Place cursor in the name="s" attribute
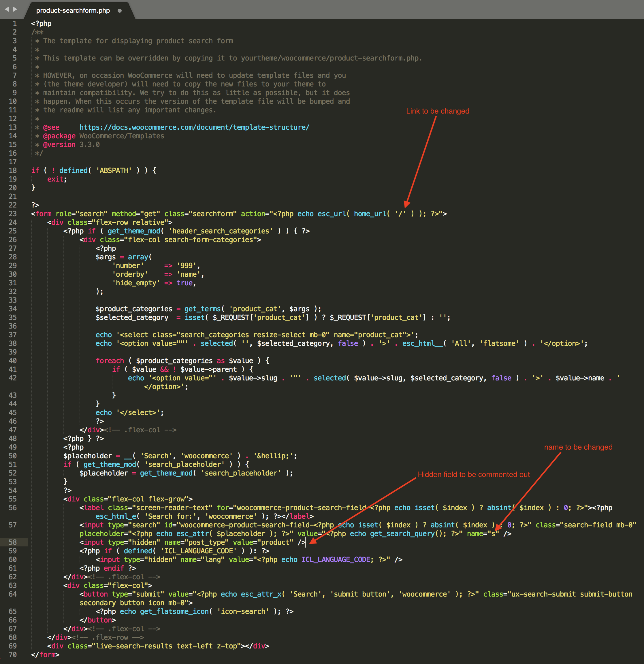 pyautogui.click(x=483, y=533)
